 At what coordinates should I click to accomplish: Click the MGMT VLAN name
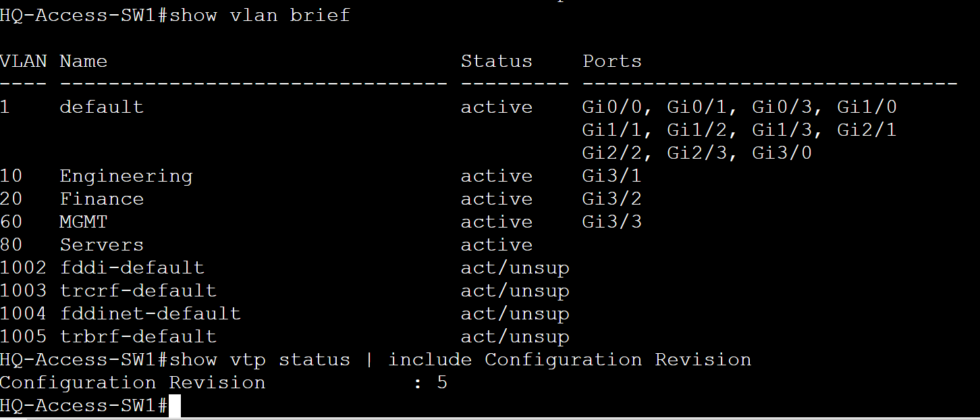pos(84,222)
